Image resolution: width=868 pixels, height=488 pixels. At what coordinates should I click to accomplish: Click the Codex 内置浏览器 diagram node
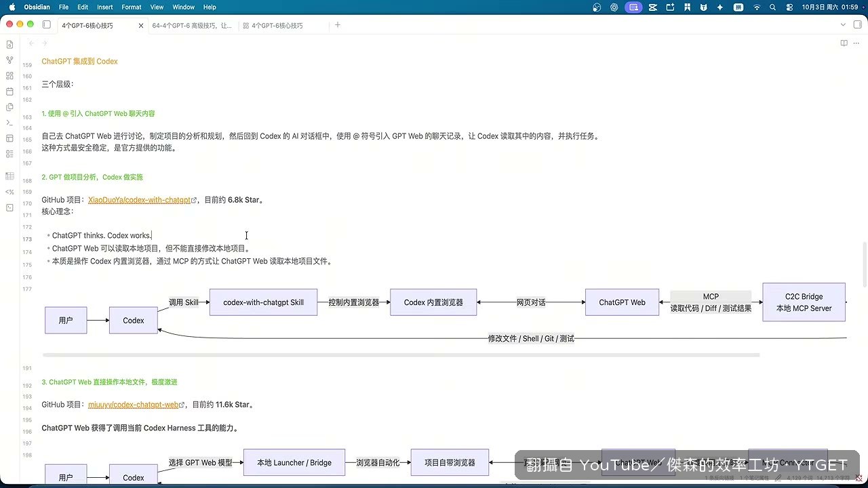[433, 302]
